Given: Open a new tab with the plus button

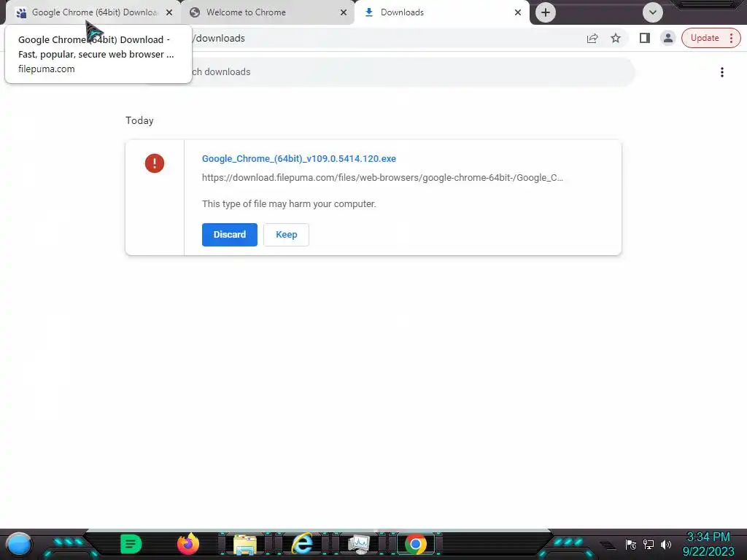Looking at the screenshot, I should (546, 12).
